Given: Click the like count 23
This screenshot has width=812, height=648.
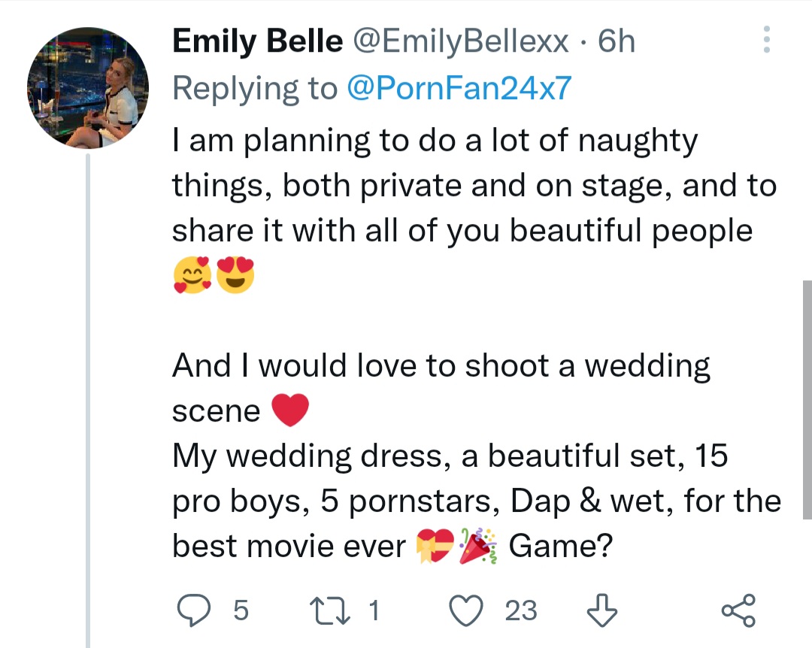Looking at the screenshot, I should pos(521,610).
